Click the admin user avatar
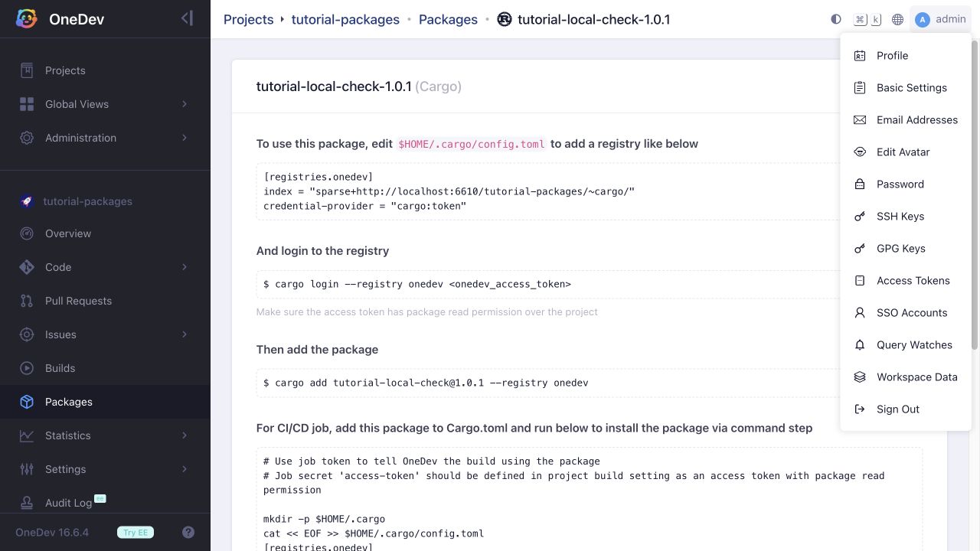 pos(923,19)
